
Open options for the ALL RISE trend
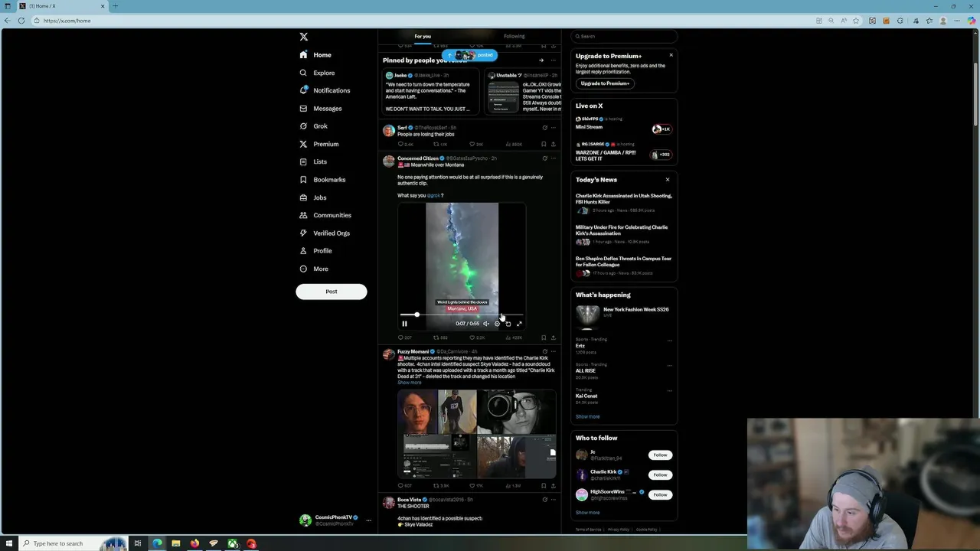(x=670, y=365)
